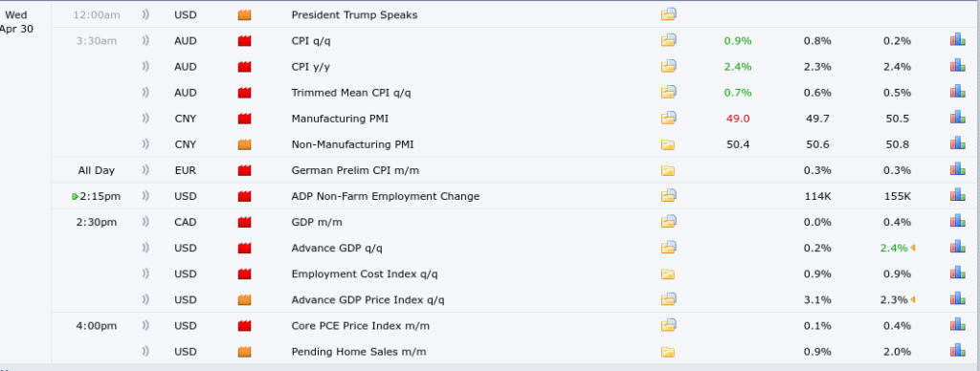This screenshot has height=371, width=980.
Task: Click red impact icon for Advance GDP q/q
Action: tap(244, 248)
